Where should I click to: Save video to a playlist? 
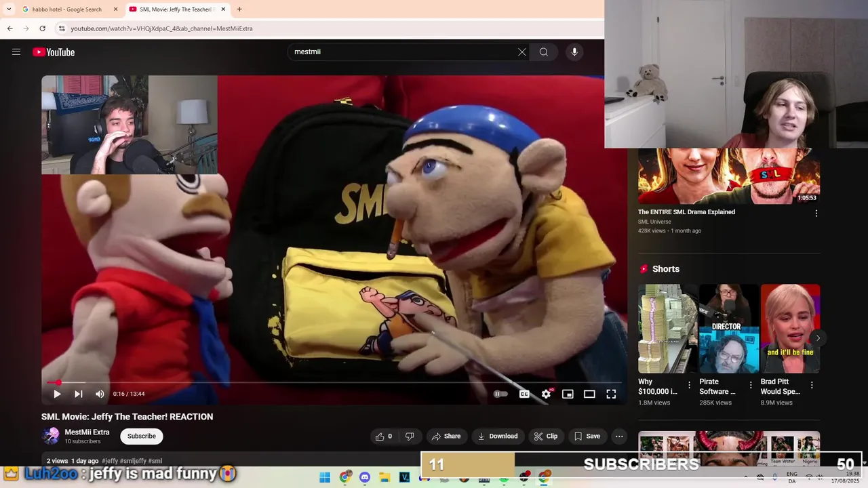[587, 436]
